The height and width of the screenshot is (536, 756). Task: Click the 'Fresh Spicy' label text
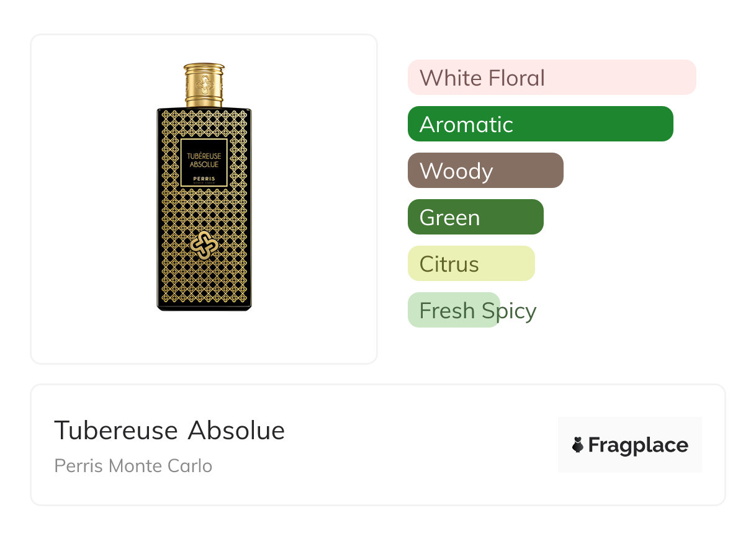click(x=477, y=310)
